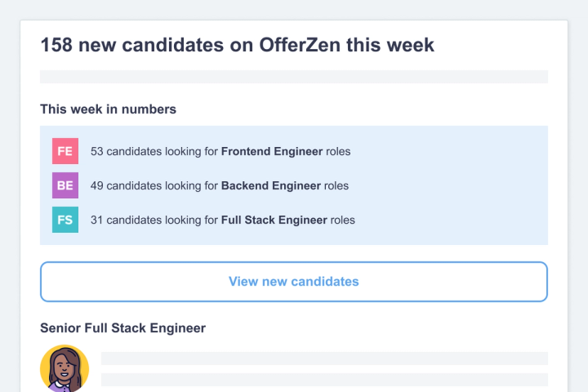Click the first gray bar beside the avatar
Image resolution: width=588 pixels, height=392 pixels.
coord(324,359)
